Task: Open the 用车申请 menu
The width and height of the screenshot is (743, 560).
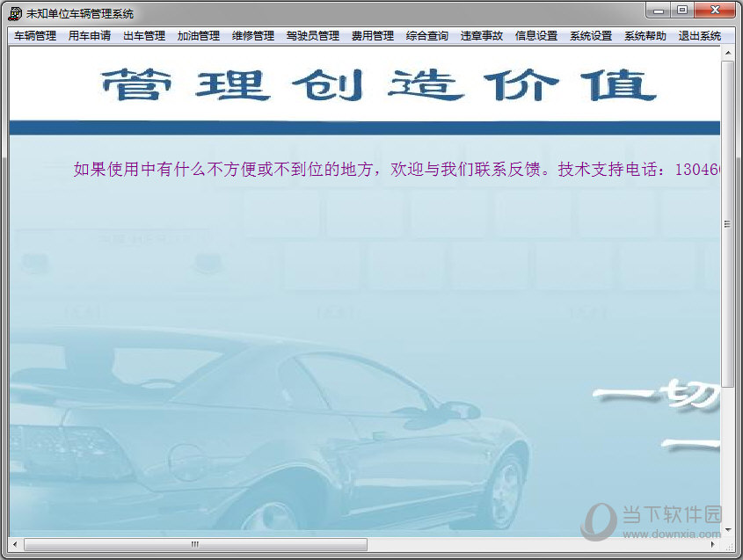Action: tap(90, 36)
